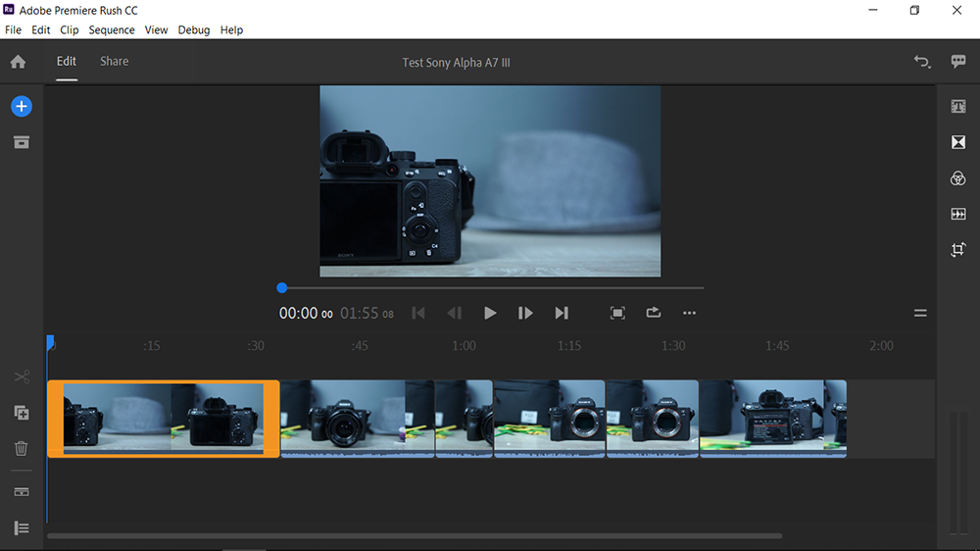Open the Titles panel icon
Image resolution: width=980 pixels, height=551 pixels.
(x=958, y=107)
